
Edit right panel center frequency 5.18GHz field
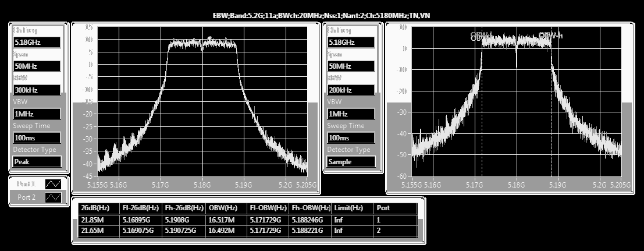351,43
